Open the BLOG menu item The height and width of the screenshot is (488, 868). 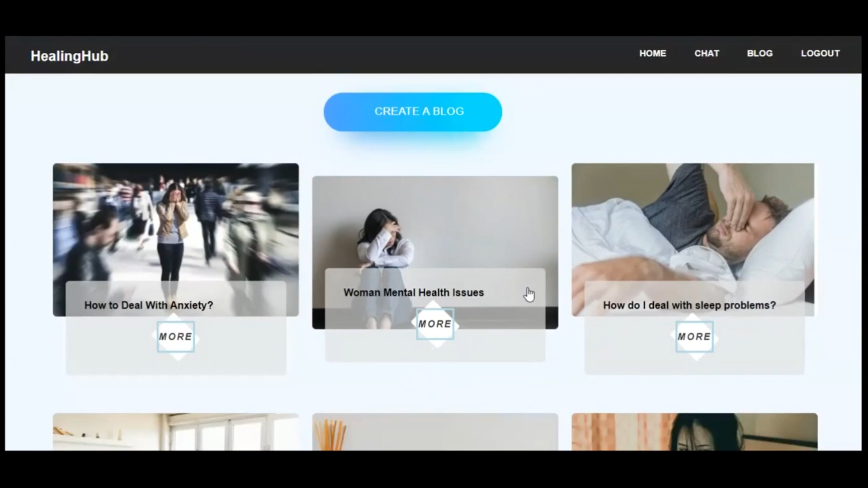click(x=759, y=53)
